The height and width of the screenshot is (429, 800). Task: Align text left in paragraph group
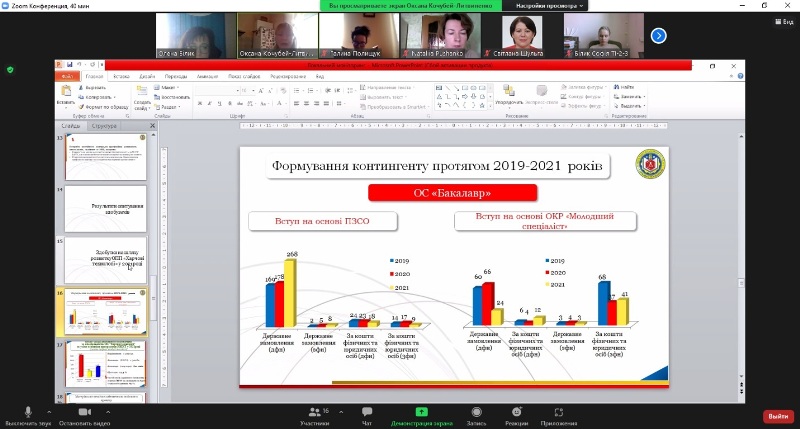pos(296,104)
